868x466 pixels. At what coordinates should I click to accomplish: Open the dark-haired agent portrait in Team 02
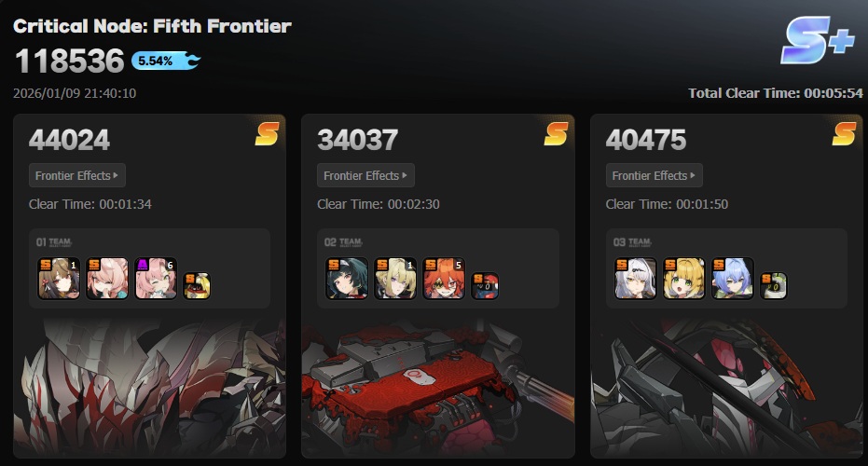click(347, 279)
